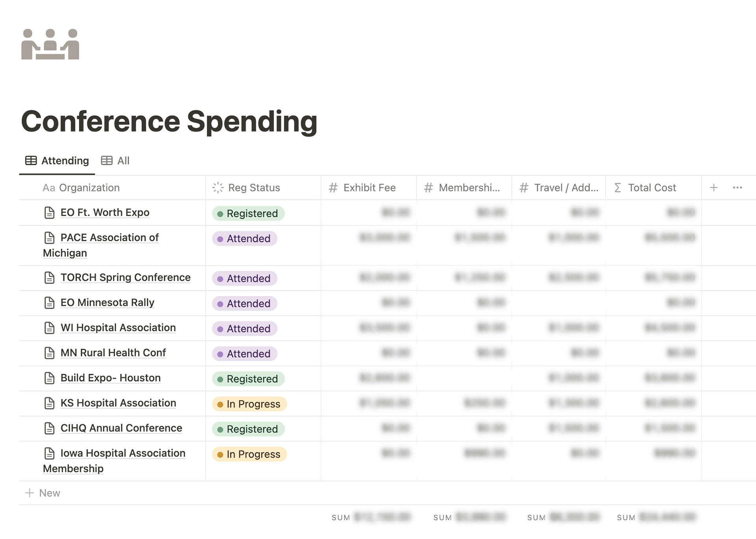Click the Exhibit Fee cell for WI Hospital Association
The width and height of the screenshot is (756, 539).
point(369,329)
